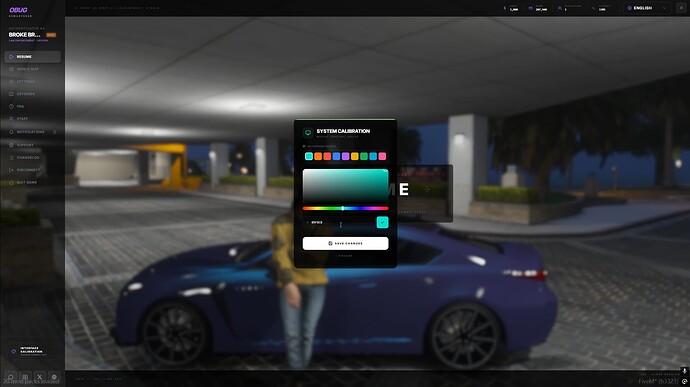Click the OBUG logo
This screenshot has height=387, width=690.
(x=18, y=10)
